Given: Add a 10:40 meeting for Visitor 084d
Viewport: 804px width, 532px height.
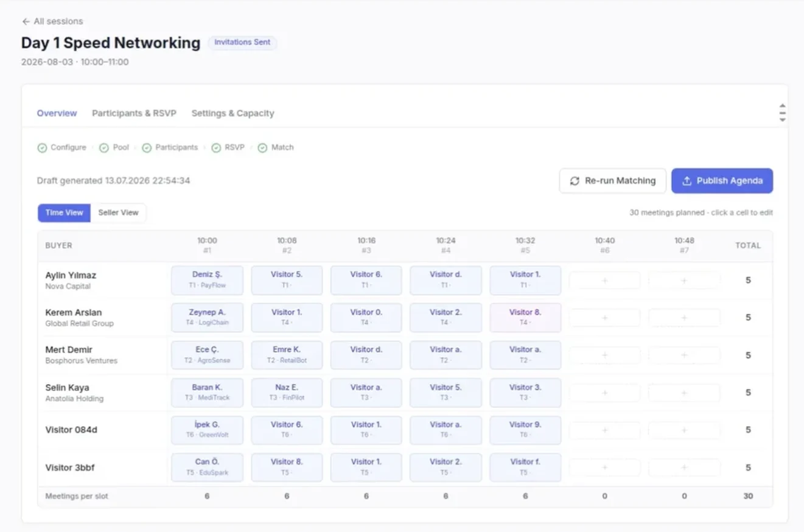Looking at the screenshot, I should 604,430.
